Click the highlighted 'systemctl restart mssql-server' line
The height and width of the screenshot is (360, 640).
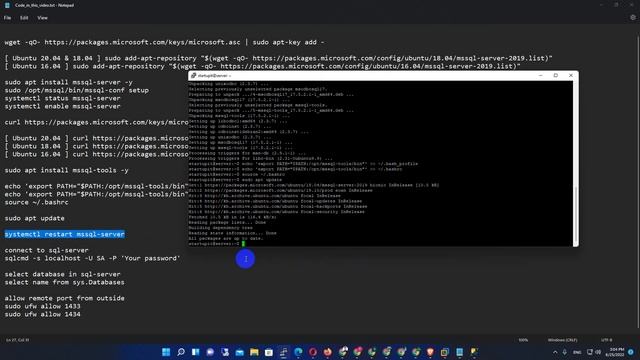point(64,234)
